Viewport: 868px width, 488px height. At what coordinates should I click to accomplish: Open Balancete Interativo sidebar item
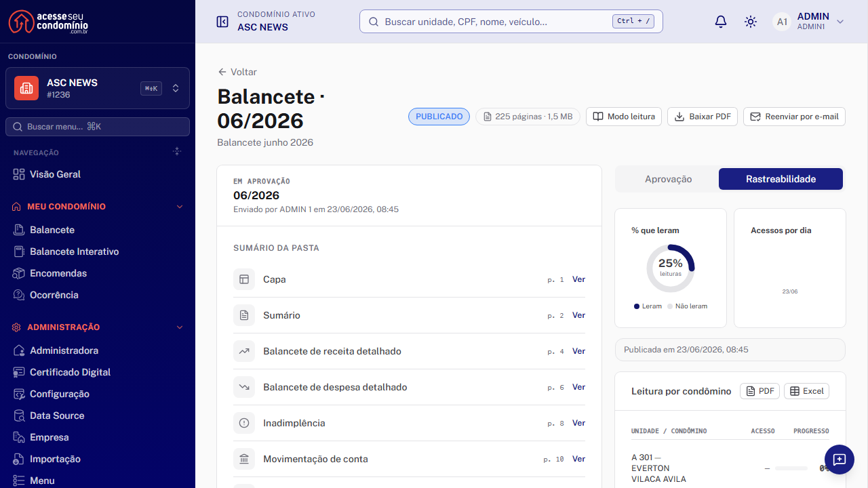(98, 251)
